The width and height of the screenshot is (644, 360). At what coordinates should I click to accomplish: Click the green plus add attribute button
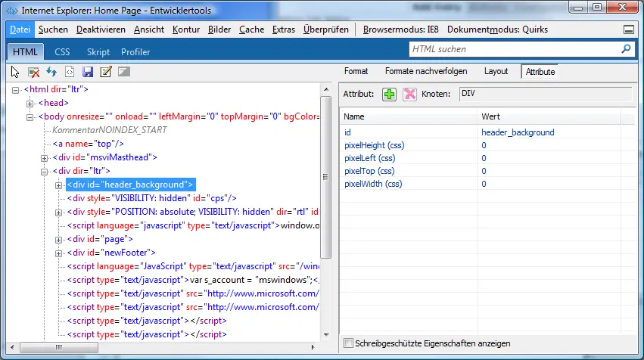pyautogui.click(x=389, y=94)
